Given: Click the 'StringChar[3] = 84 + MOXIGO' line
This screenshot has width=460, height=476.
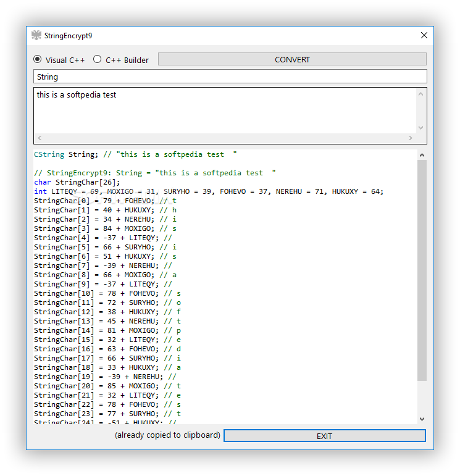Looking at the screenshot, I should tap(105, 228).
